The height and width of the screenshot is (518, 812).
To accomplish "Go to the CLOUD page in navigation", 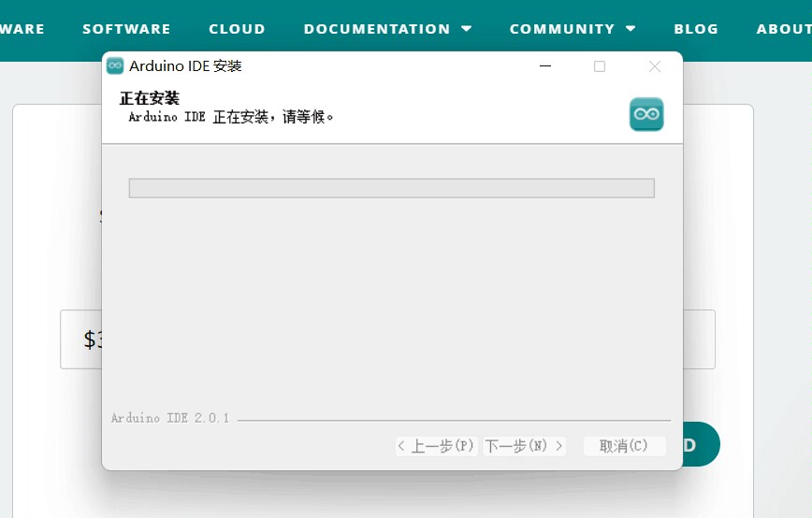I will coord(237,29).
